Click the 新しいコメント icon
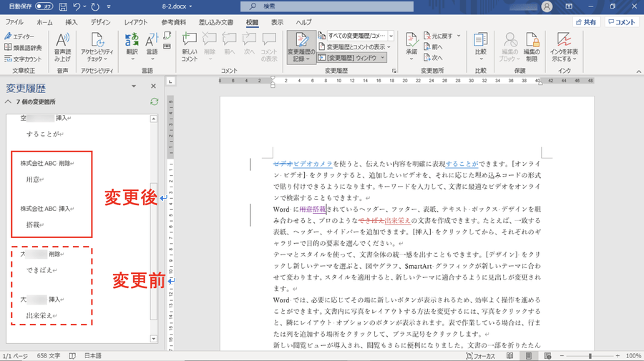The height and width of the screenshot is (361, 644). (x=189, y=41)
